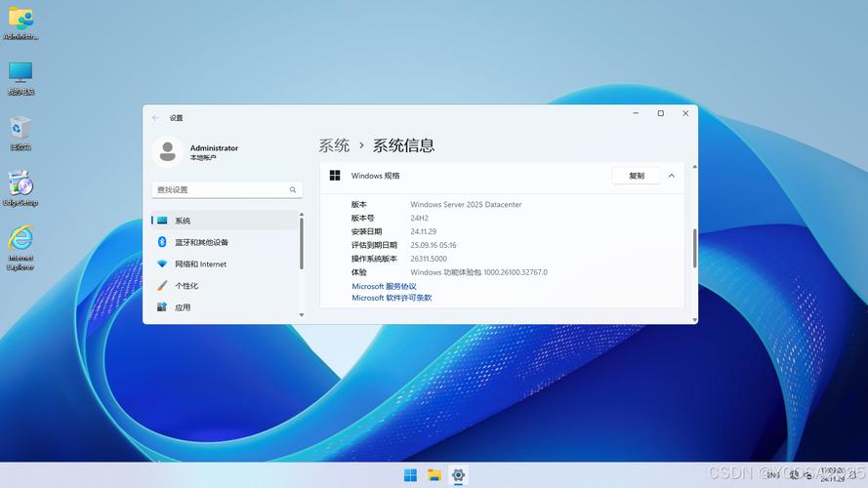
Task: Click the Windows logo beside Windows 规格
Action: (x=335, y=176)
